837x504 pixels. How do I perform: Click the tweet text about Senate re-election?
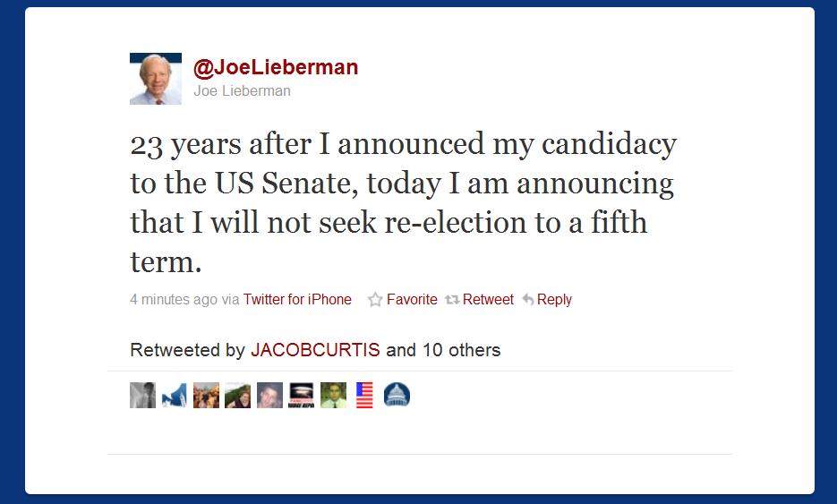pos(403,203)
